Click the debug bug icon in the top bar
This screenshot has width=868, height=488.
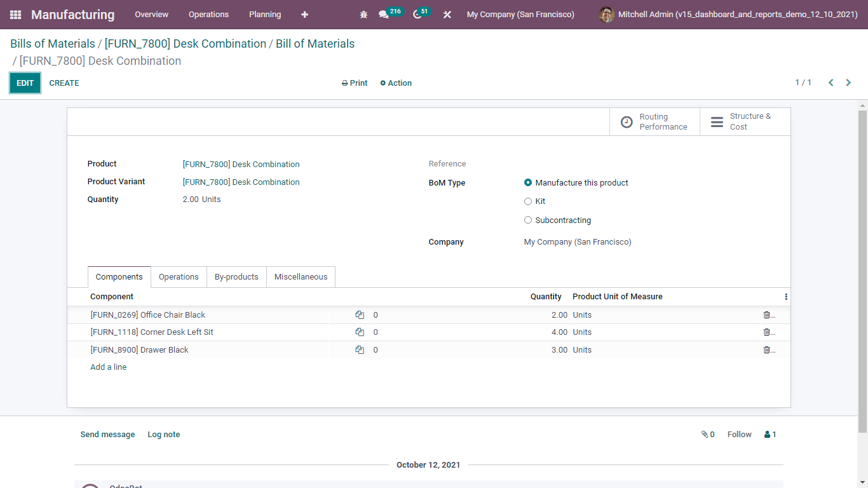[x=363, y=14]
